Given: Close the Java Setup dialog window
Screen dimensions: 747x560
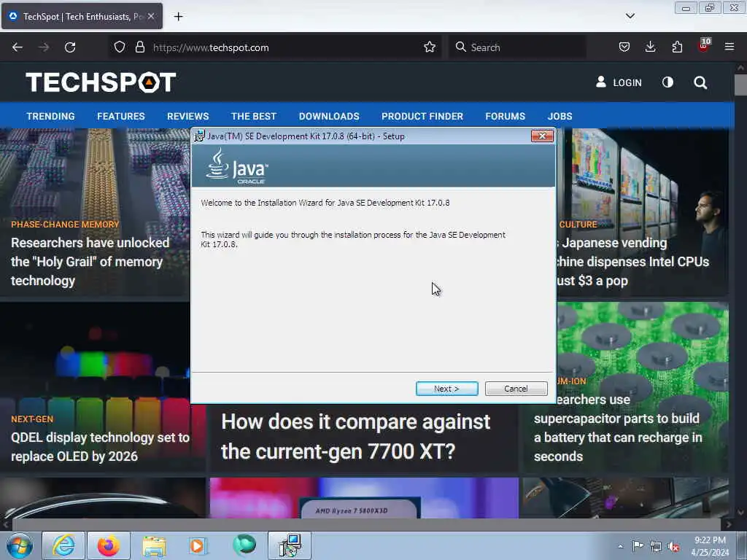Looking at the screenshot, I should coord(542,136).
